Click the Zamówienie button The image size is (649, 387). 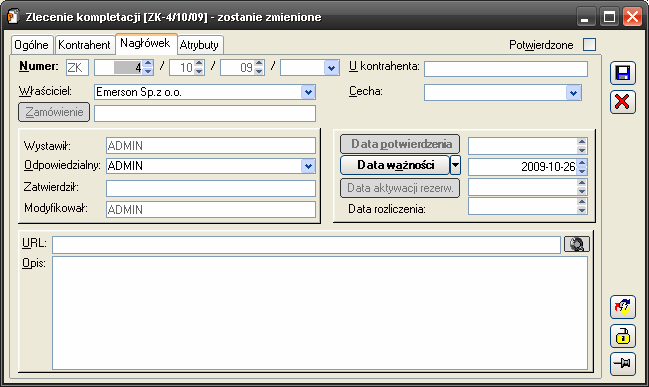click(54, 112)
